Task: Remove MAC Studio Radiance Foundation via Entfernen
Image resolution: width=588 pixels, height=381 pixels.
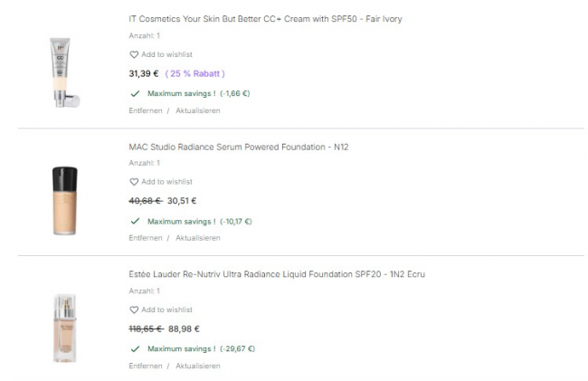Action: pos(146,238)
